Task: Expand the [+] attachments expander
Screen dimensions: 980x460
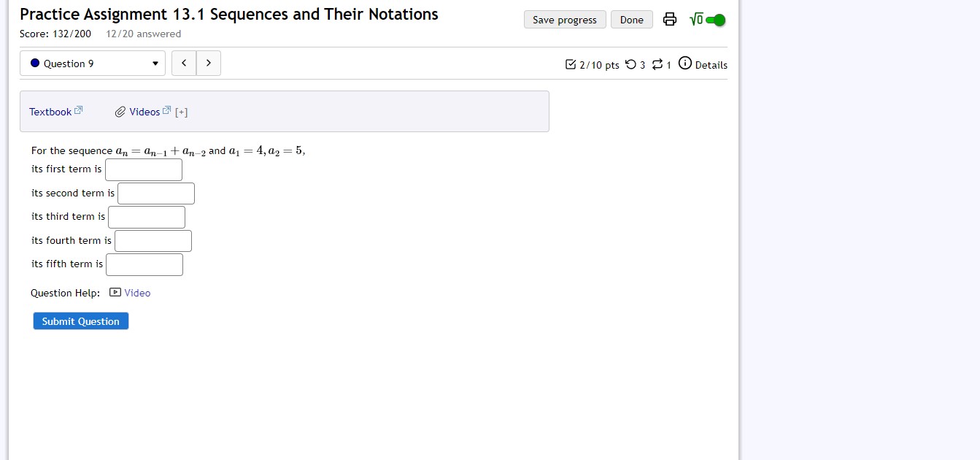Action: click(x=180, y=112)
